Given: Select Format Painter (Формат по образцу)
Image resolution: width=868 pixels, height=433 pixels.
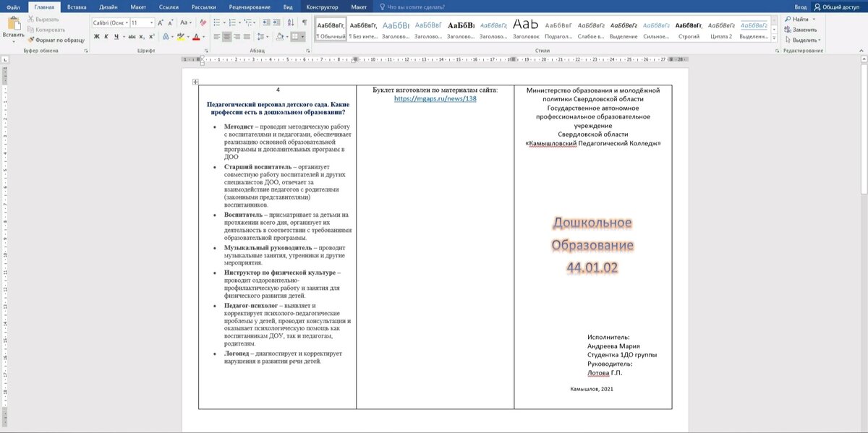Looking at the screenshot, I should pyautogui.click(x=55, y=40).
